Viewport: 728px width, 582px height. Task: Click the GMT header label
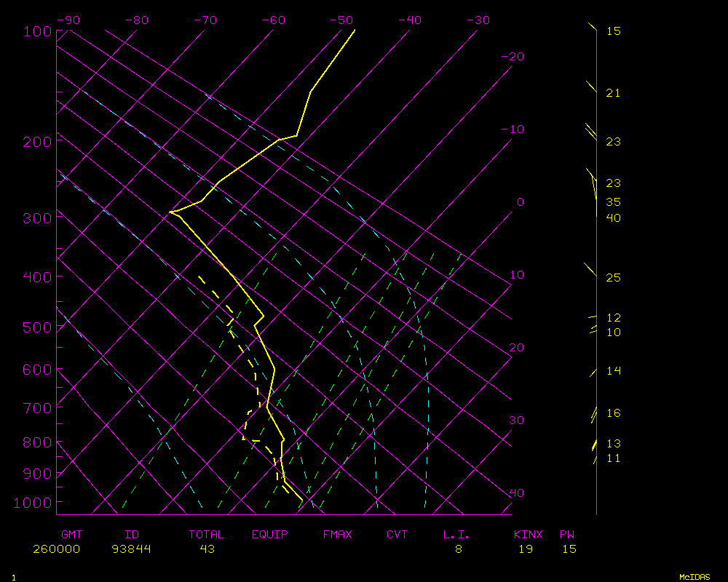click(x=71, y=535)
